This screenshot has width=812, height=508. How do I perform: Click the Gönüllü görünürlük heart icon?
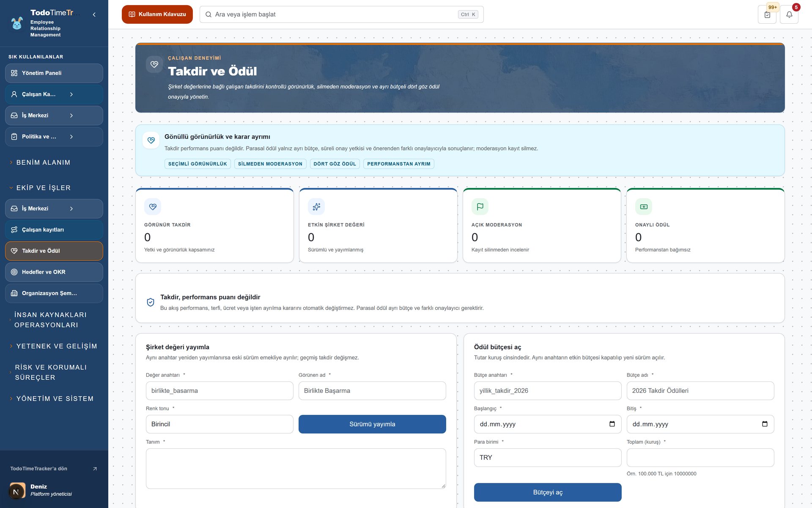(151, 140)
